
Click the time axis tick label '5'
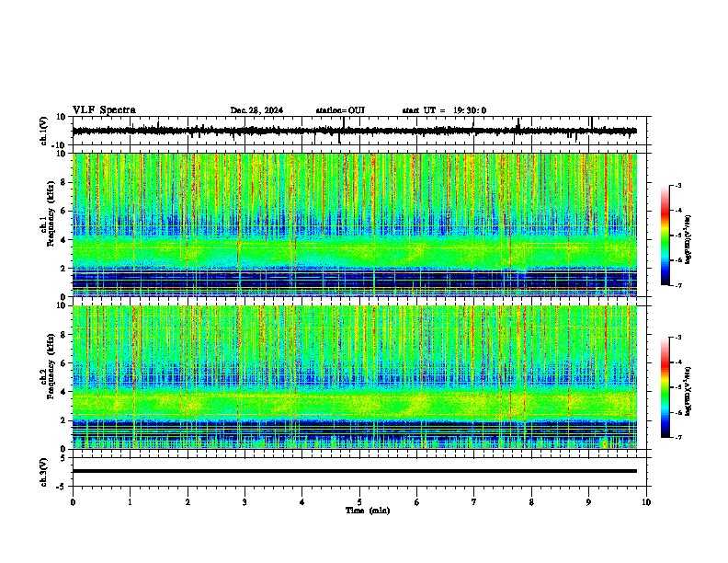tap(359, 502)
